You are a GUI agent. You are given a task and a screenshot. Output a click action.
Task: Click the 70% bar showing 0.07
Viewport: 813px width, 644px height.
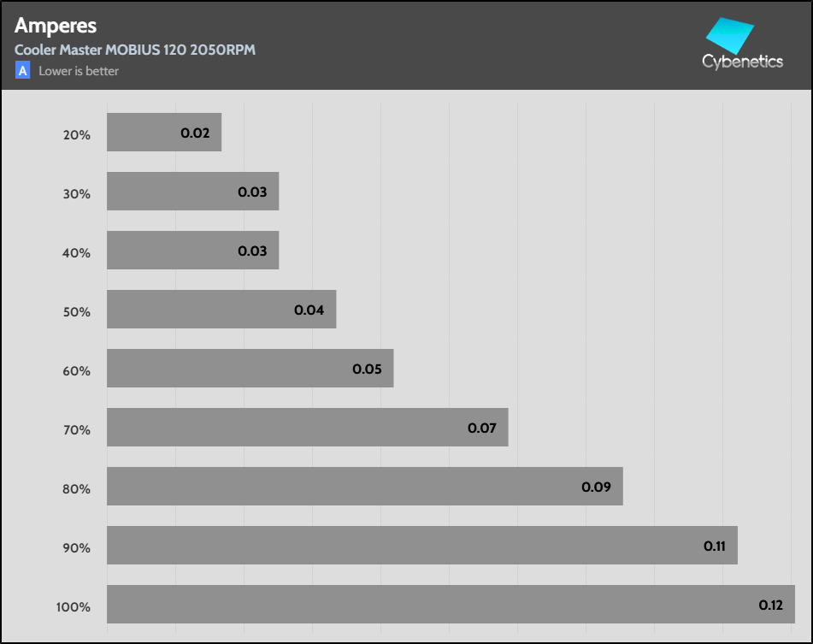307,428
